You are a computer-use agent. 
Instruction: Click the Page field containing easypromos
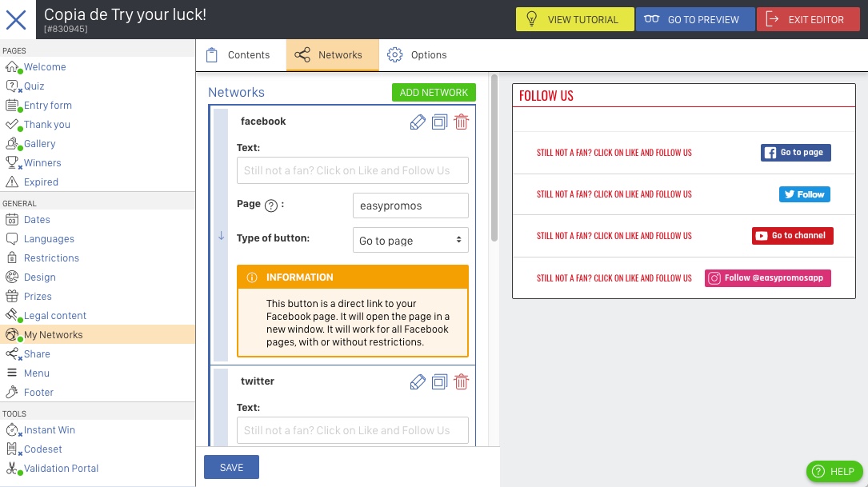(x=410, y=206)
